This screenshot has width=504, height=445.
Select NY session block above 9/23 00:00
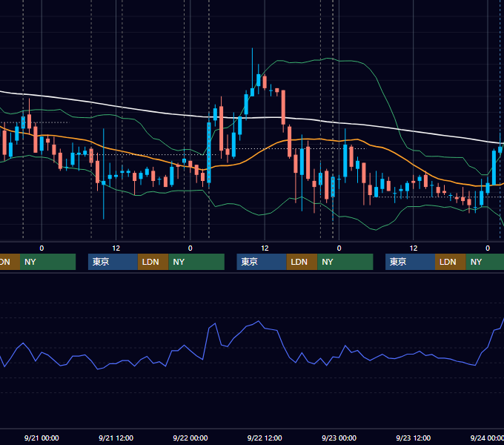(345, 262)
